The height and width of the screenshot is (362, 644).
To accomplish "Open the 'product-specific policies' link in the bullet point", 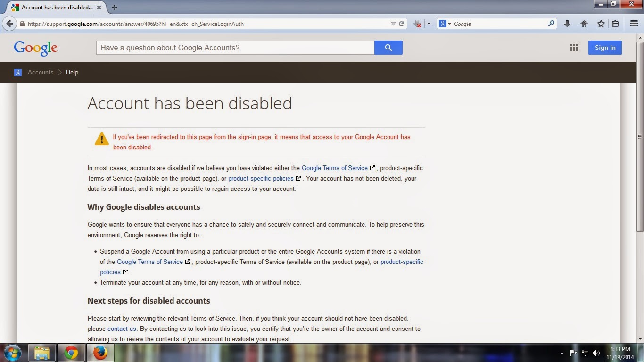I will 262,267.
